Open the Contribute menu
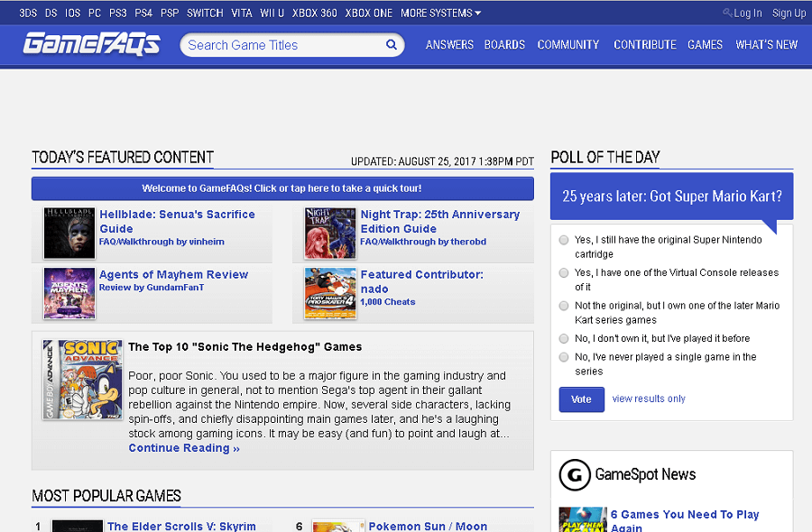The height and width of the screenshot is (532, 812). [x=645, y=45]
